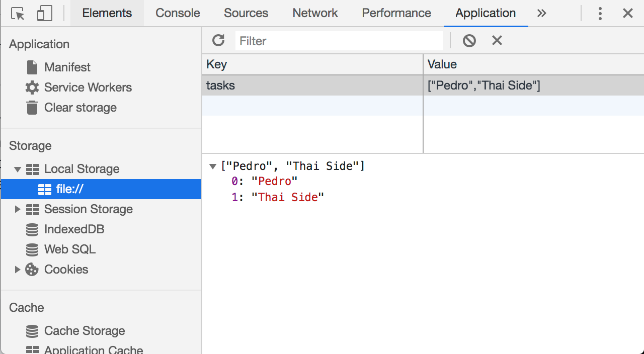Click index 1 "Thai Side" in preview
Screen dimensions: 644x354
(278, 197)
